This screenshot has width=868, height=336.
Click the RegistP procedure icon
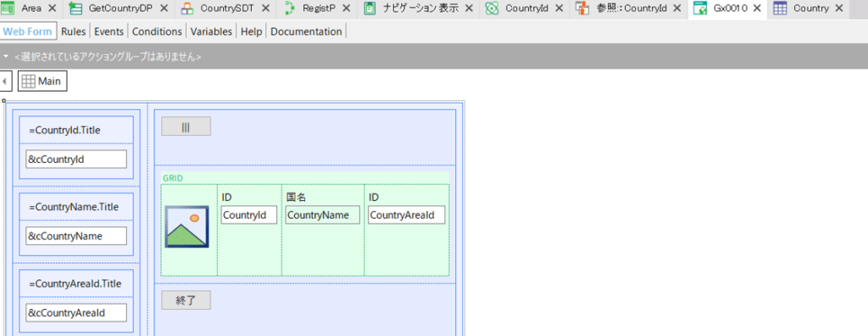coord(290,8)
